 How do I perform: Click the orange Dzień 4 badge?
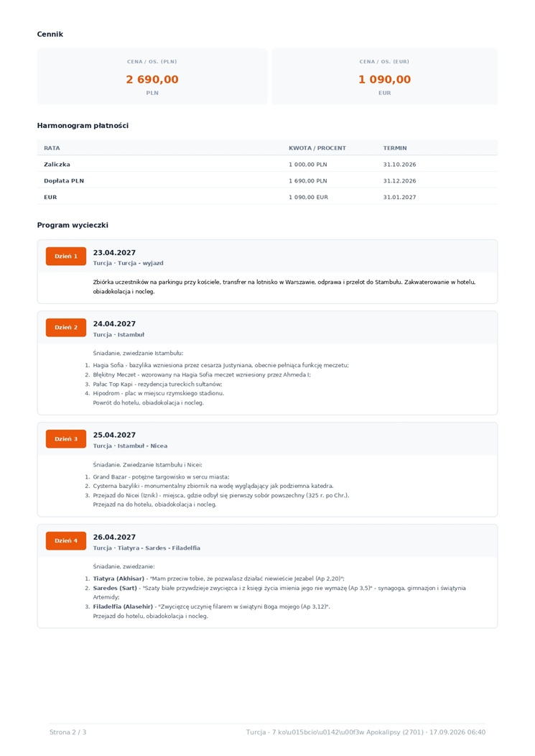click(66, 540)
